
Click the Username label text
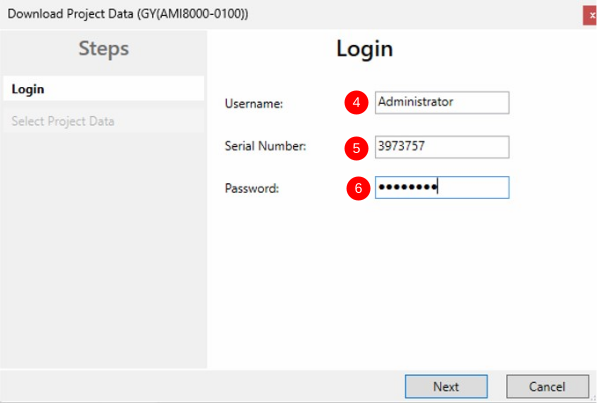(x=254, y=103)
